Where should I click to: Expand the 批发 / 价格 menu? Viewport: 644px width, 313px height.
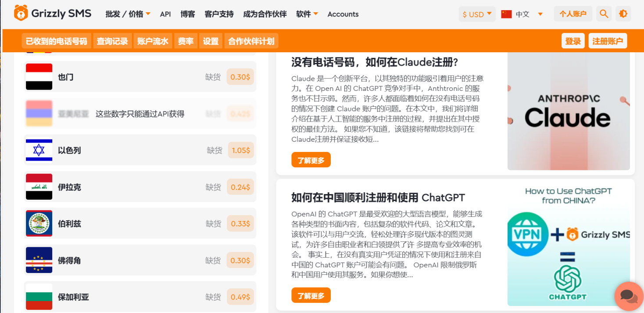128,14
